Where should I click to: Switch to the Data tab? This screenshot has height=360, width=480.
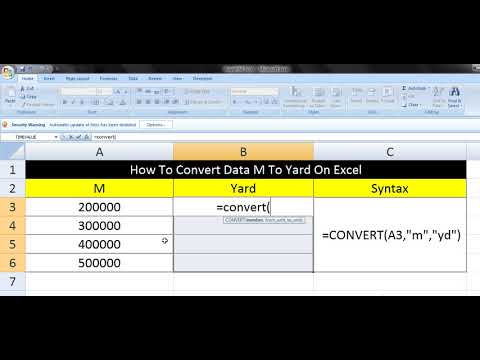click(x=133, y=79)
